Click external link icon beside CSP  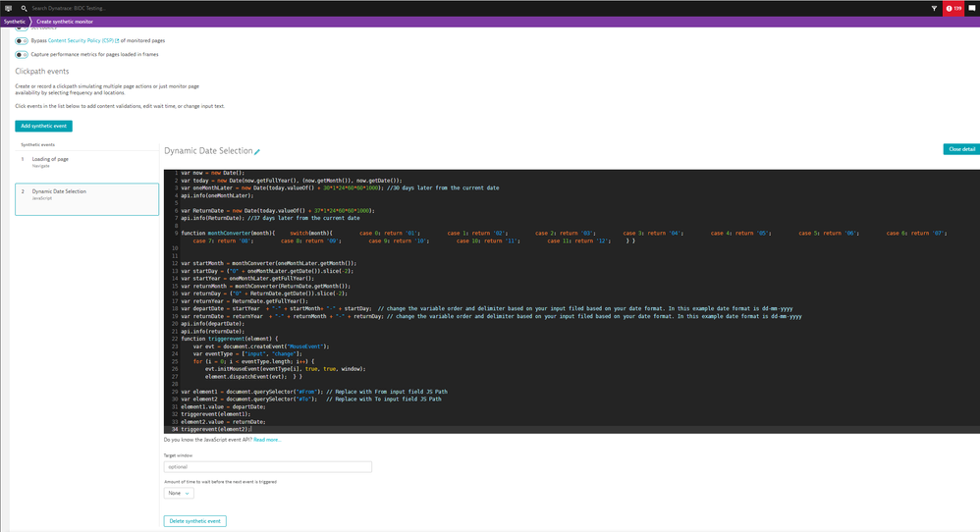coord(117,41)
